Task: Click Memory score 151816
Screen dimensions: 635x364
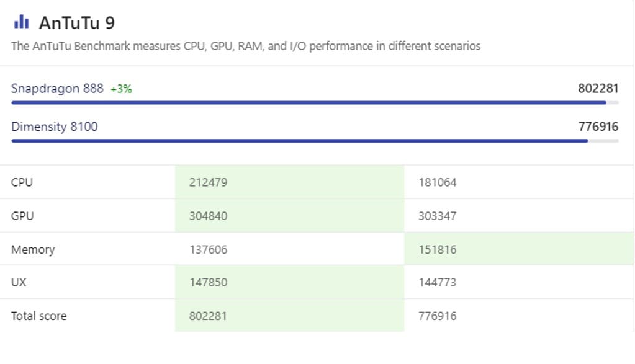Action: pos(438,249)
